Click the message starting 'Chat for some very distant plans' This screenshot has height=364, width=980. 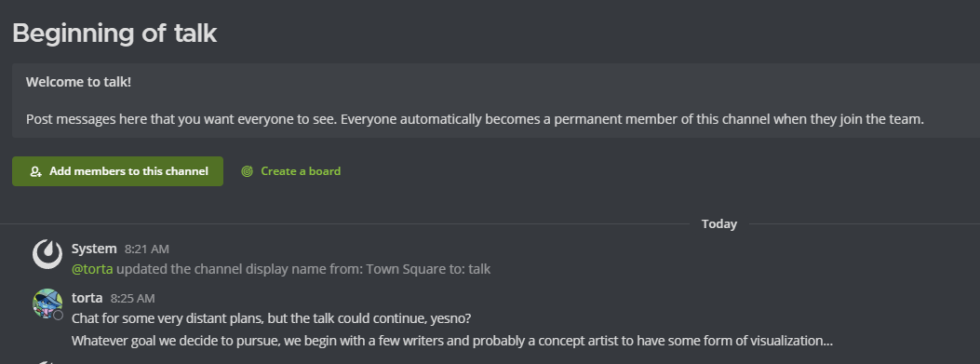click(x=271, y=319)
